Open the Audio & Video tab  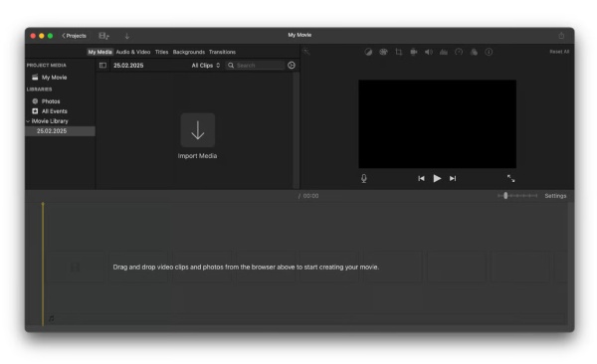[x=133, y=52]
